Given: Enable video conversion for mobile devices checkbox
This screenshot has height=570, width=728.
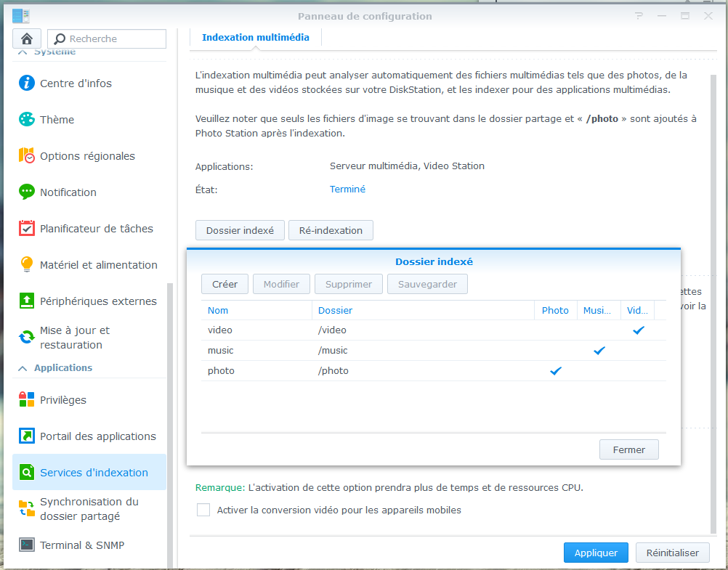Looking at the screenshot, I should 203,510.
